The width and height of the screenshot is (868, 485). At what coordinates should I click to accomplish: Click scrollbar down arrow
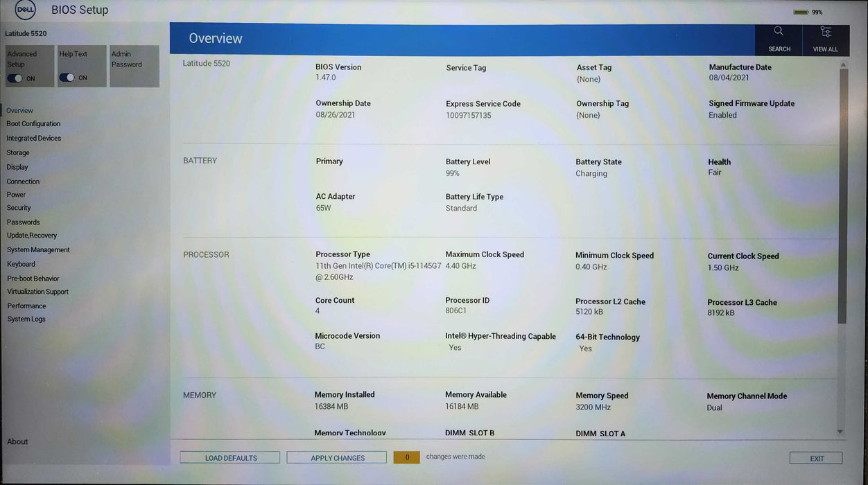(x=840, y=432)
